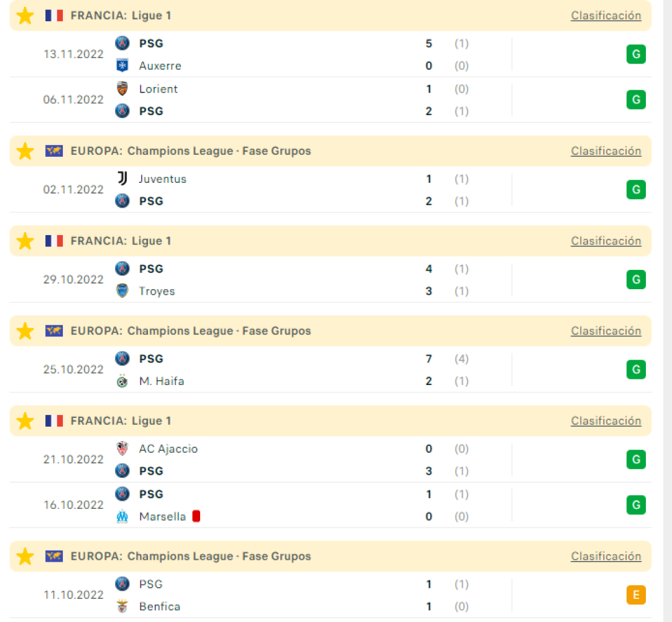Viewport: 672px width, 622px height.
Task: Toggle star on last Champions League header
Action: [25, 557]
